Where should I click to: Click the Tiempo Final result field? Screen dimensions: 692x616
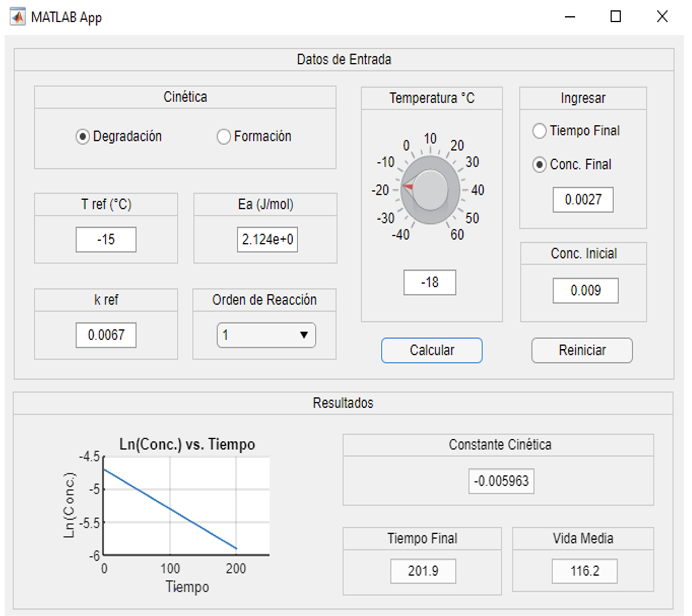(x=423, y=571)
